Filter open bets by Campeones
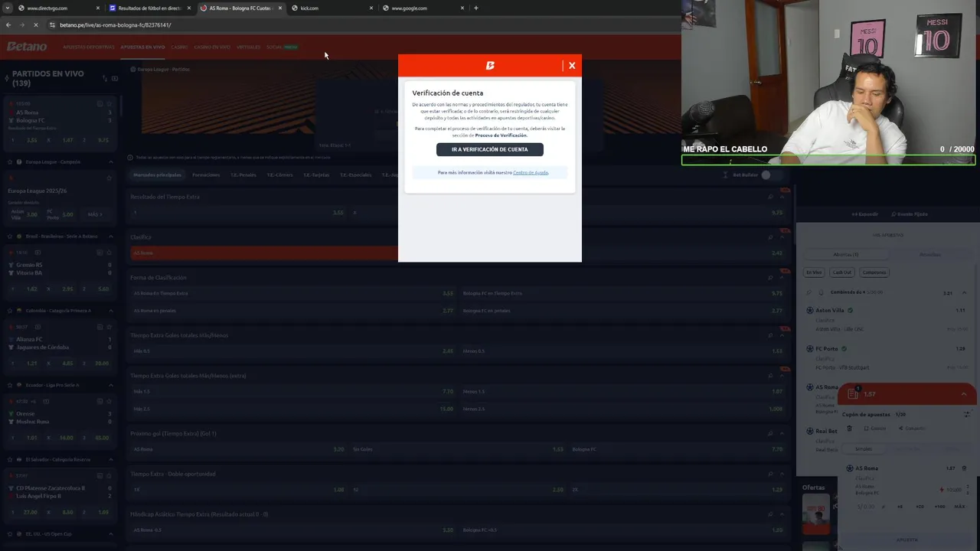 tap(874, 272)
